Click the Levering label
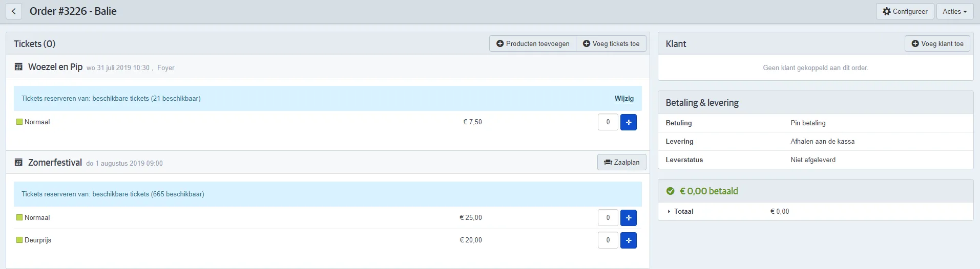The width and height of the screenshot is (980, 269). pyautogui.click(x=679, y=141)
